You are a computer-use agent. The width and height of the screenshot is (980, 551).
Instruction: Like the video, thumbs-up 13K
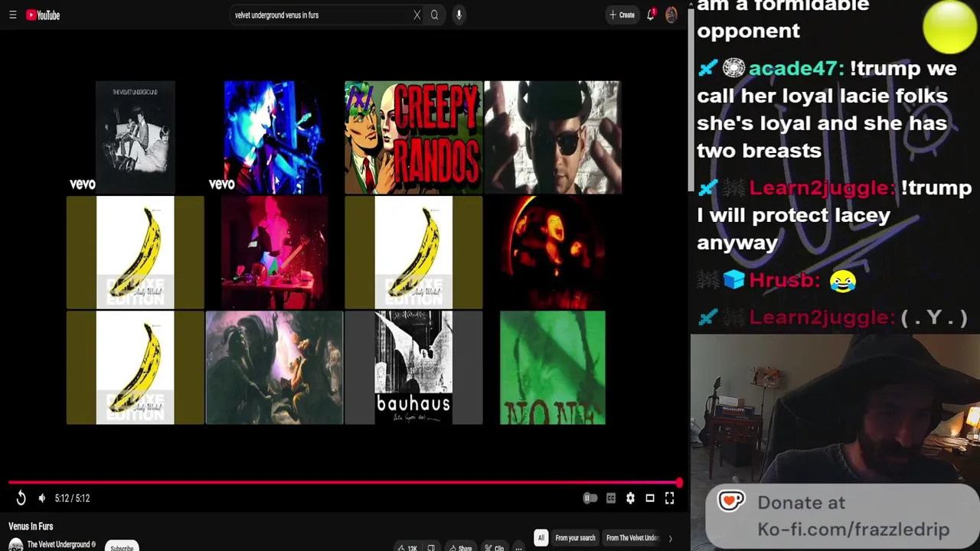pos(407,548)
